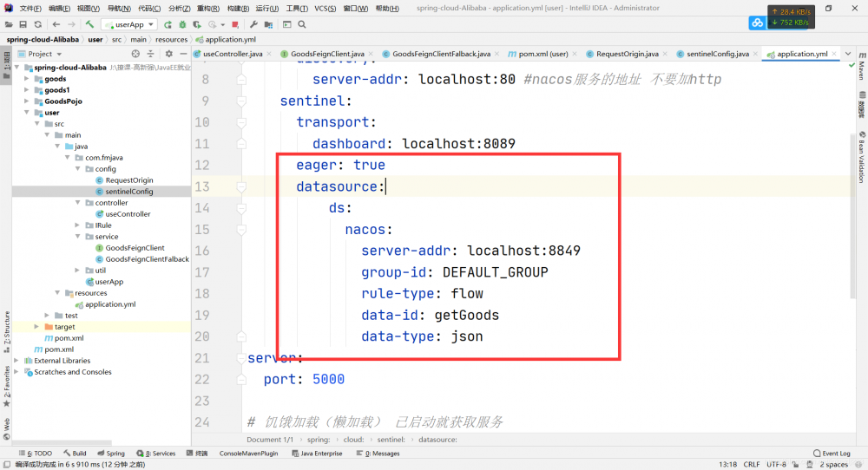Click the UTF-8 encoding in status bar
This screenshot has height=470, width=868.
[x=776, y=465]
